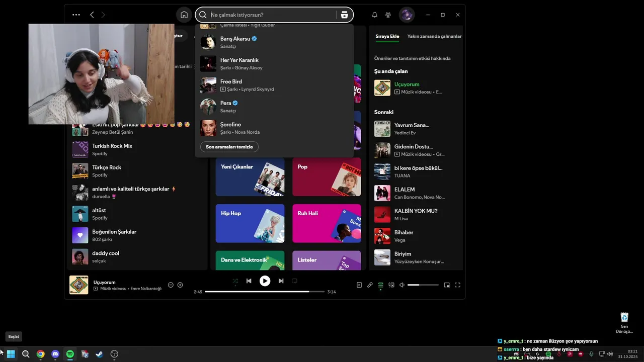Select Şerefine from recent searches

point(274,128)
